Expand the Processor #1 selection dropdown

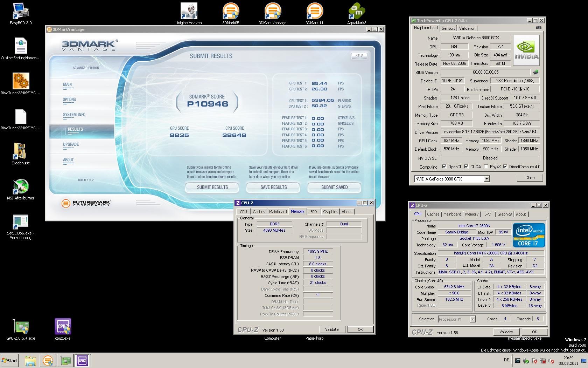pyautogui.click(x=472, y=319)
